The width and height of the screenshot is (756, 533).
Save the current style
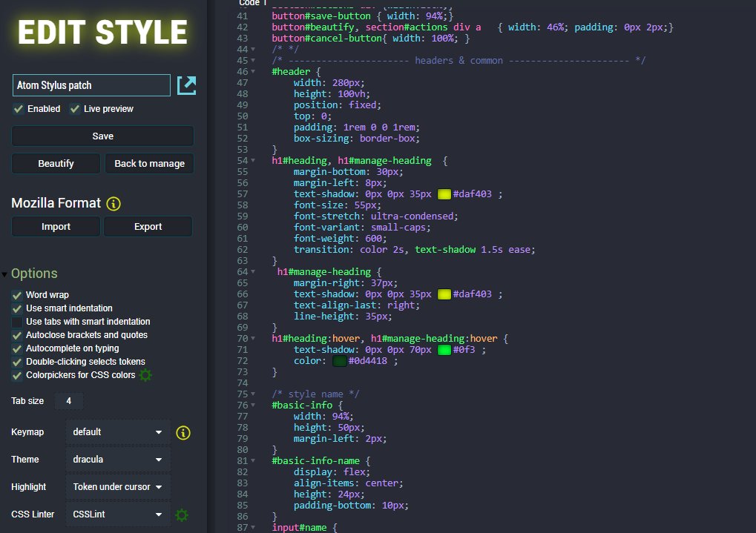[x=102, y=136]
